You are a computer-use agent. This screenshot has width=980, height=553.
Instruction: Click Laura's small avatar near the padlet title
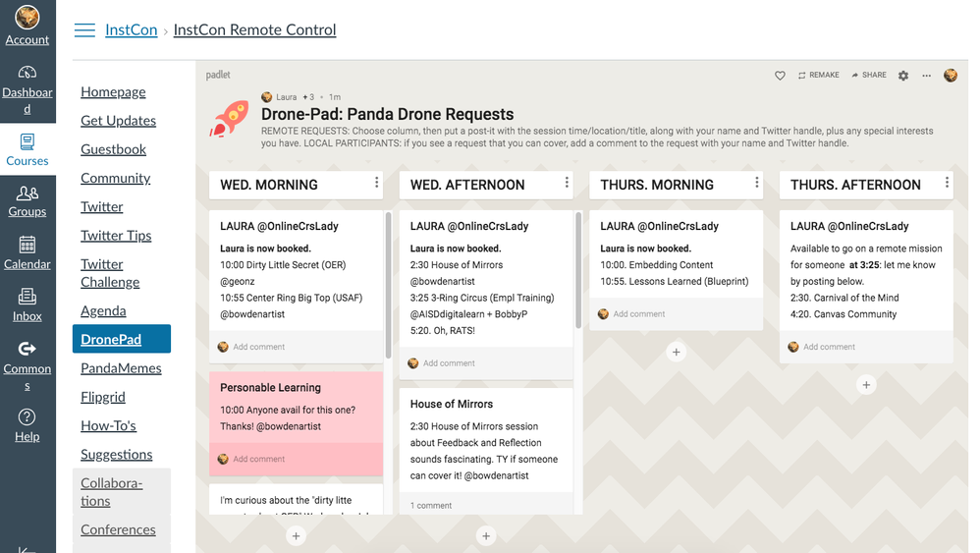[x=267, y=97]
